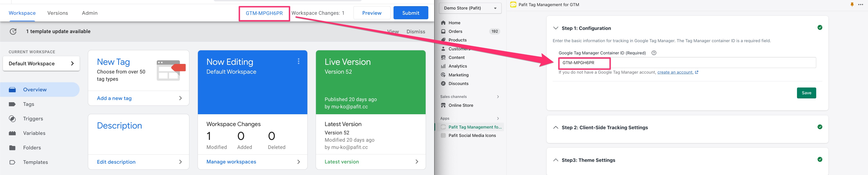The width and height of the screenshot is (868, 175).
Task: Click the Orders icon in Shopify sidebar
Action: pyautogui.click(x=443, y=32)
